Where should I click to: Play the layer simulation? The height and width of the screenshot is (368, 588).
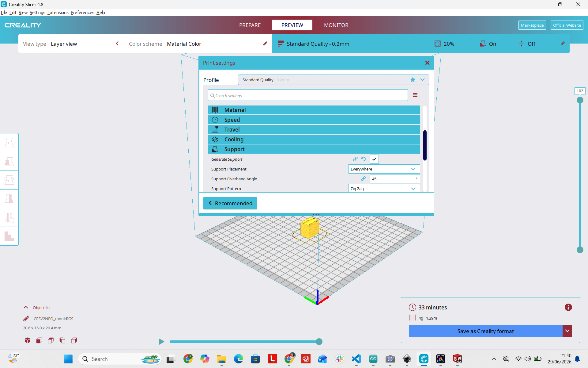[x=161, y=342]
